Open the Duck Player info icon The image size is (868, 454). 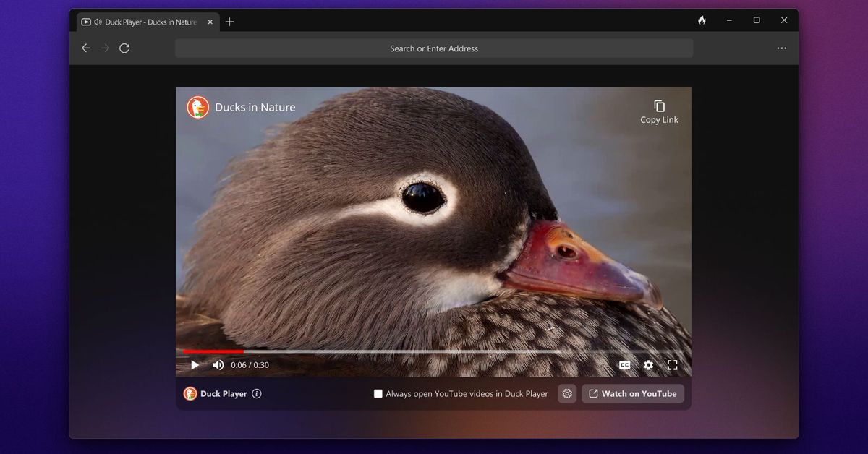point(257,394)
